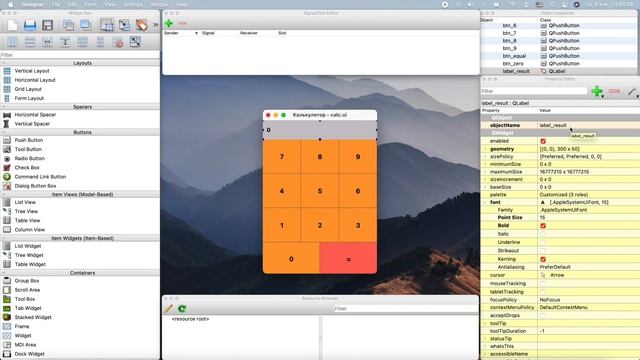Viewport: 640px width, 360px height.
Task: Select the Edit Widgets mode icon
Action: click(107, 25)
